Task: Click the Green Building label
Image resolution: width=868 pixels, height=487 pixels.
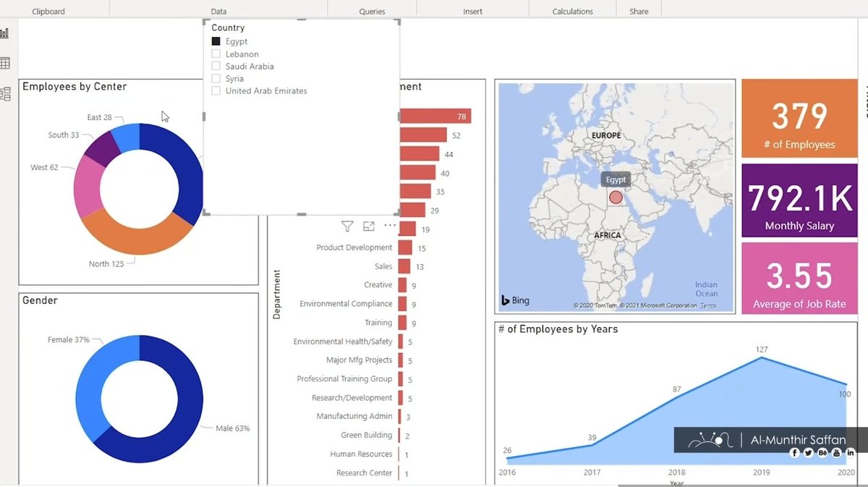Action: click(x=367, y=436)
